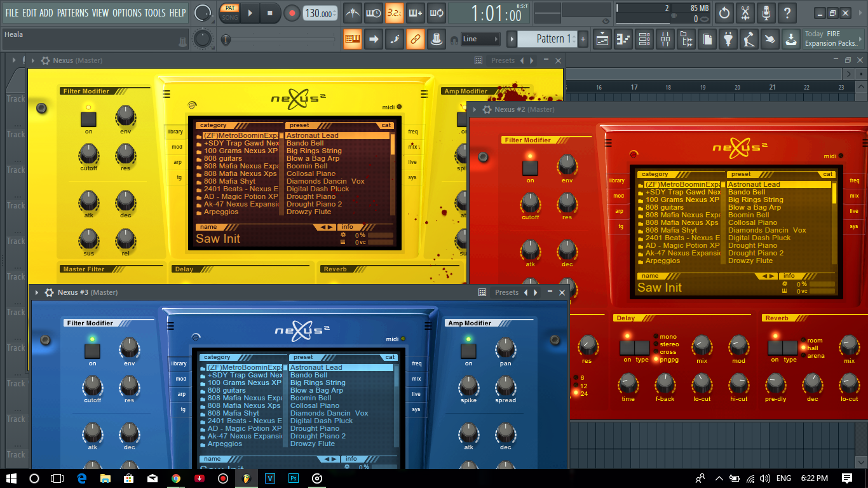Toggle Amp Modifier on button in Nexus #3
Screen dimensions: 868x488
pos(468,351)
